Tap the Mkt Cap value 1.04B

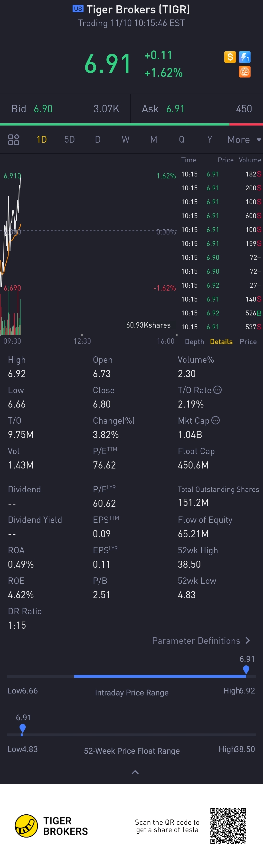[x=190, y=435]
